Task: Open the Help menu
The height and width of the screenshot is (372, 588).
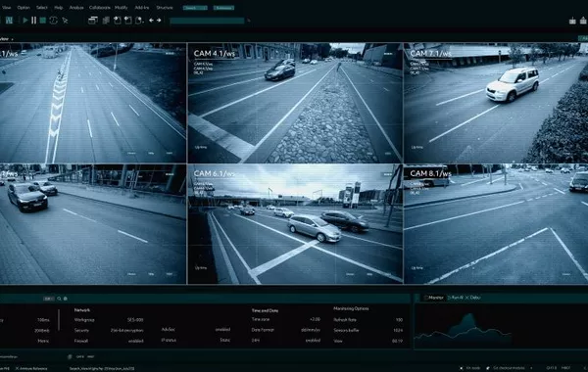Action: pyautogui.click(x=59, y=8)
